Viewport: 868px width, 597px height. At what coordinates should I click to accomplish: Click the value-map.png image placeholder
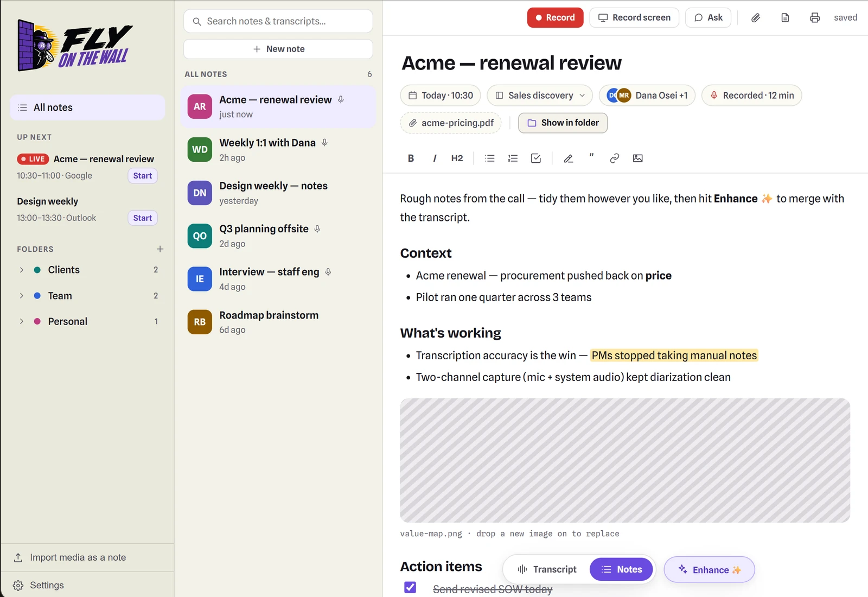(625, 461)
